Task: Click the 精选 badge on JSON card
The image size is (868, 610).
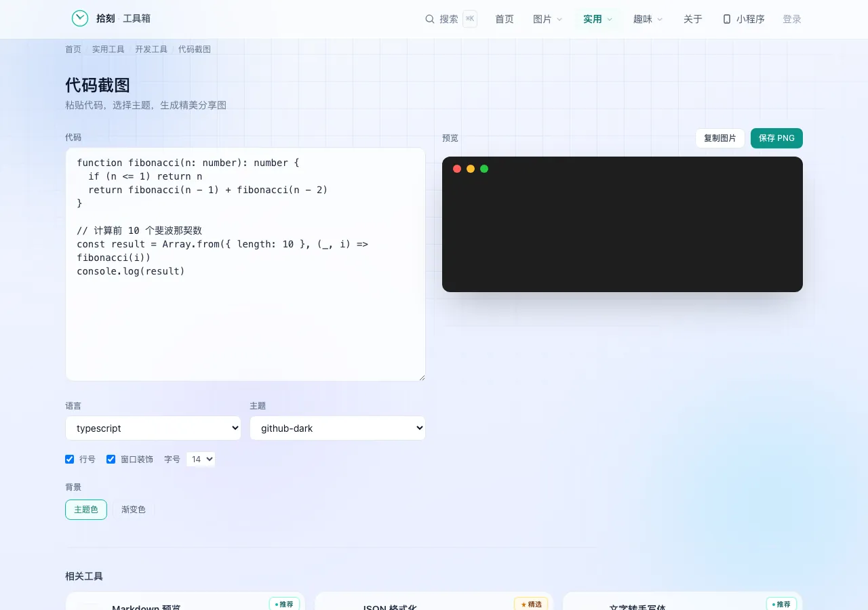Action: point(531,604)
